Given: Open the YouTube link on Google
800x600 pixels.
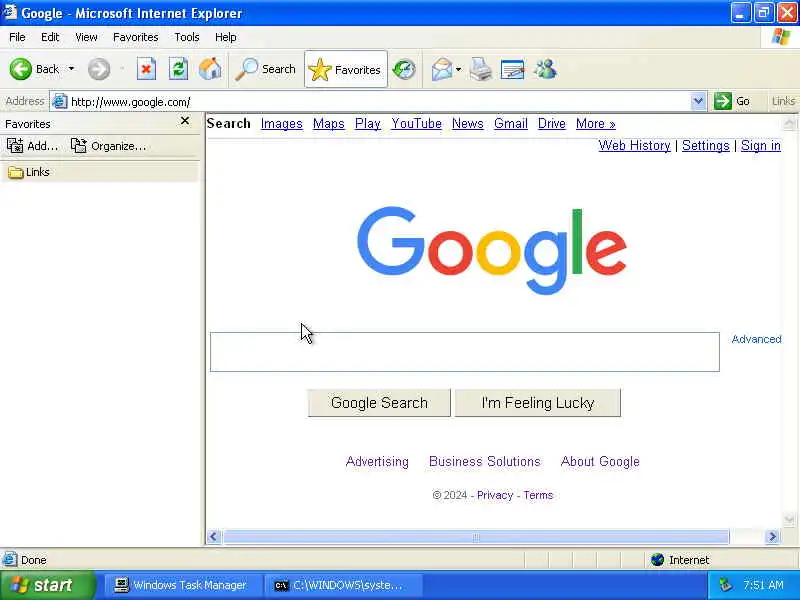Looking at the screenshot, I should pos(416,123).
